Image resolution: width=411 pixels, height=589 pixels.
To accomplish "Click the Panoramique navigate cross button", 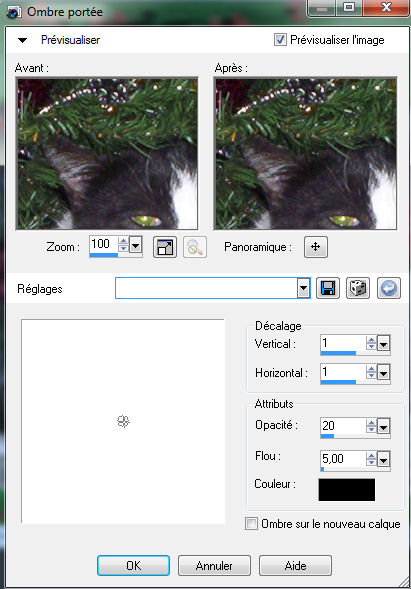I will (316, 247).
